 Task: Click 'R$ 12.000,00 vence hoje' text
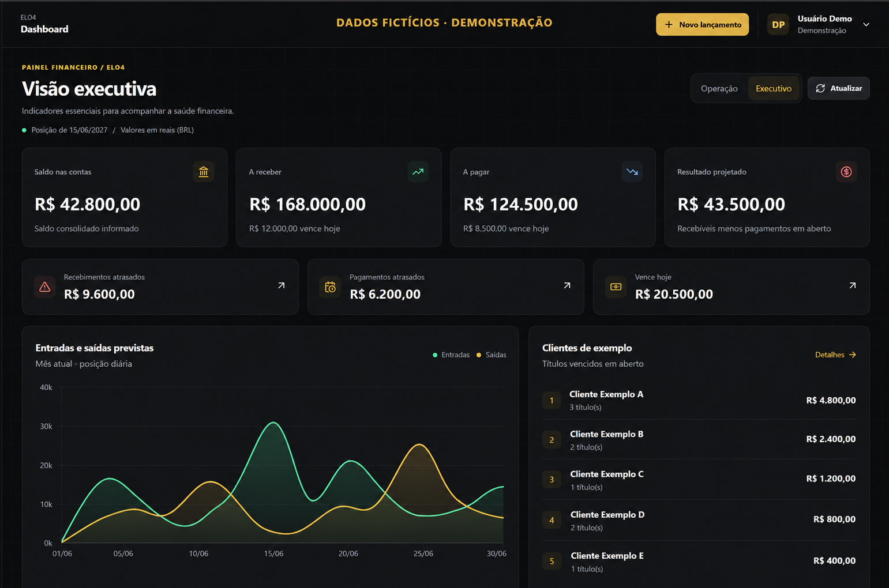point(294,228)
